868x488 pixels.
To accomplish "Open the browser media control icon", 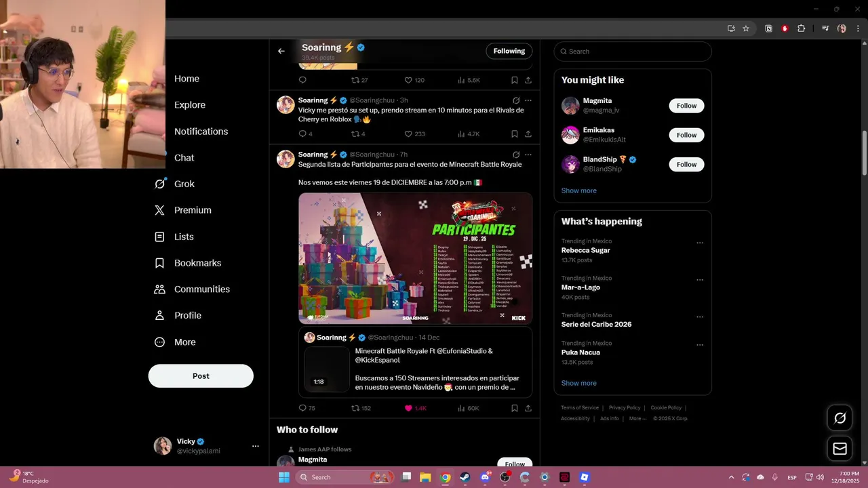I will 825,28.
